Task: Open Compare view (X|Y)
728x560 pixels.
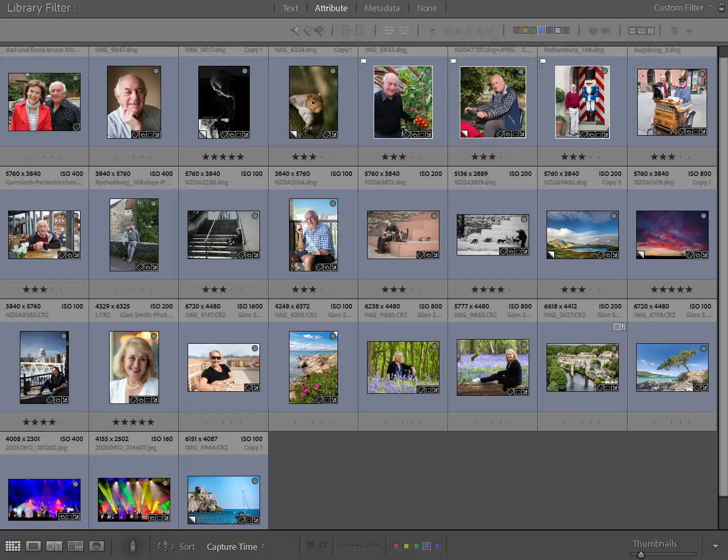Action: (x=54, y=546)
